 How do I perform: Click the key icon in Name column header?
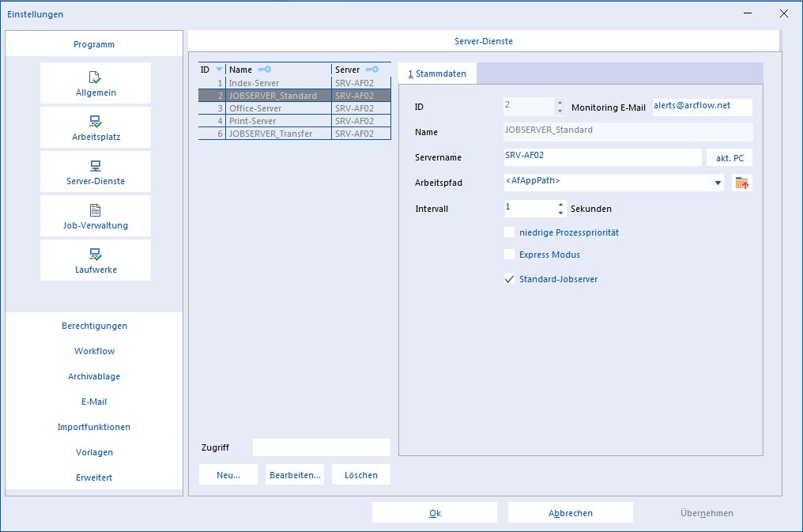tap(265, 70)
